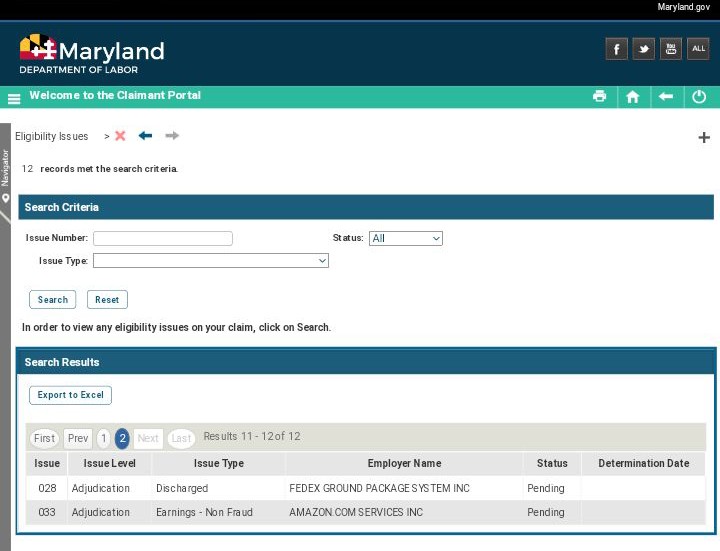Screen dimensions: 720x551
Task: Open the Maryland.gov link
Action: click(683, 7)
